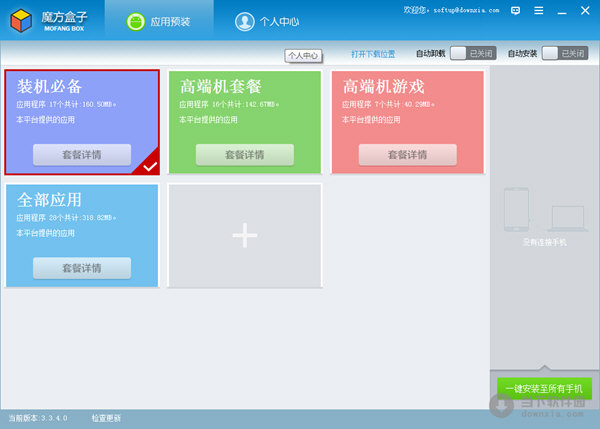Toggle the 自动卸载 switch
The width and height of the screenshot is (600, 429).
pyautogui.click(x=472, y=53)
